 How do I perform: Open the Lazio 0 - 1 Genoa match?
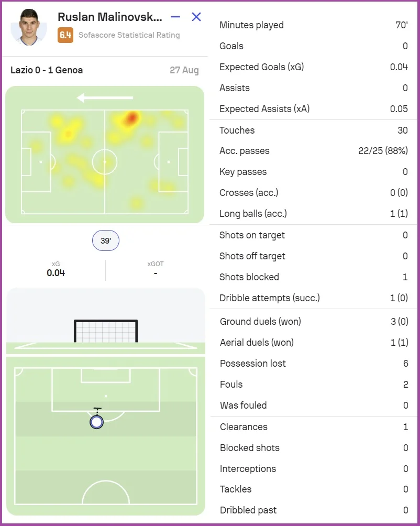point(47,70)
